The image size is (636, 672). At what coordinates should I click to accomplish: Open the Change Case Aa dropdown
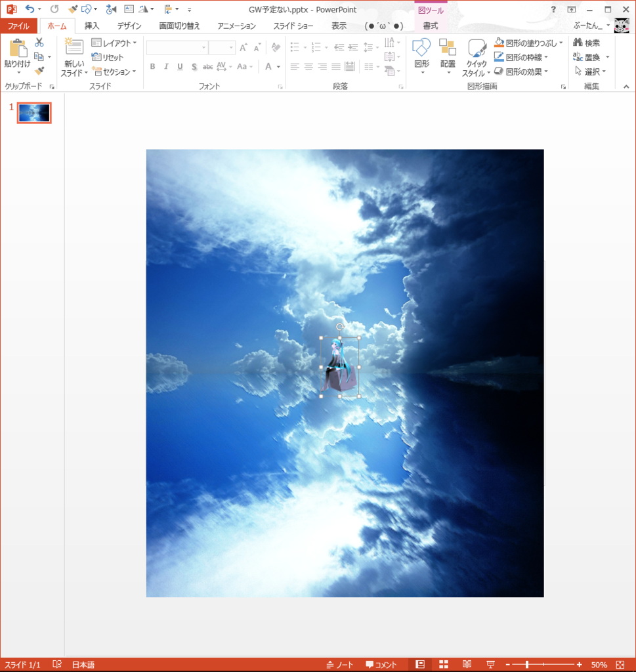tap(245, 66)
